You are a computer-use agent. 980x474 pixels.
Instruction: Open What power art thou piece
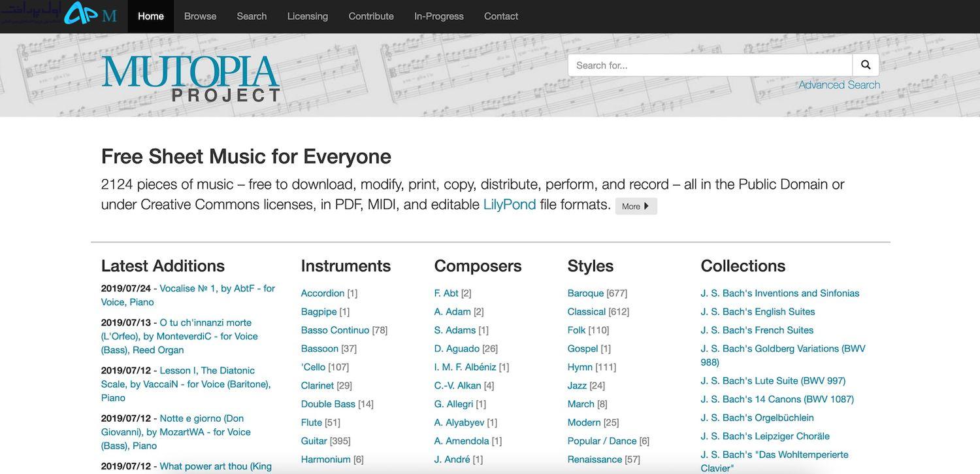pyautogui.click(x=216, y=466)
